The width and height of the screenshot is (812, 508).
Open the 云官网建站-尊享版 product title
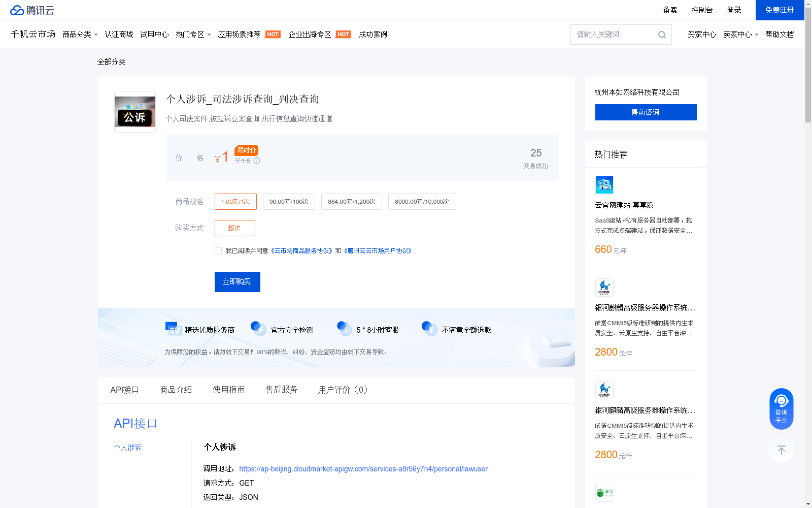(624, 205)
